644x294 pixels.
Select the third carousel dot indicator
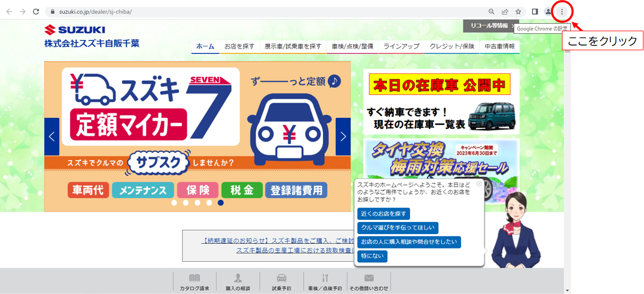coord(197,203)
